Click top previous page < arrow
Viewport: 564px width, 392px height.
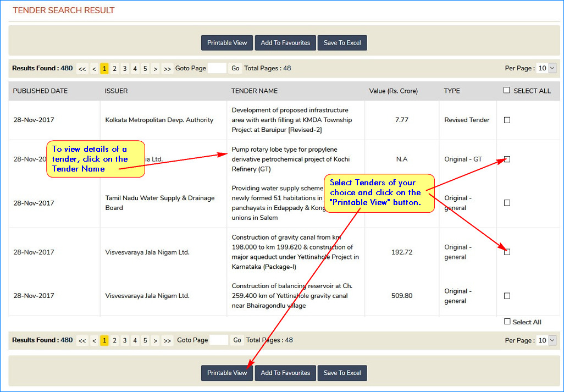click(x=94, y=69)
